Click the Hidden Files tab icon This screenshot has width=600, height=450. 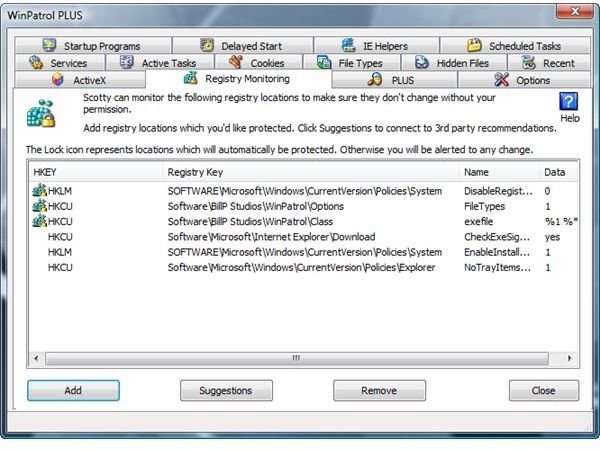(422, 62)
